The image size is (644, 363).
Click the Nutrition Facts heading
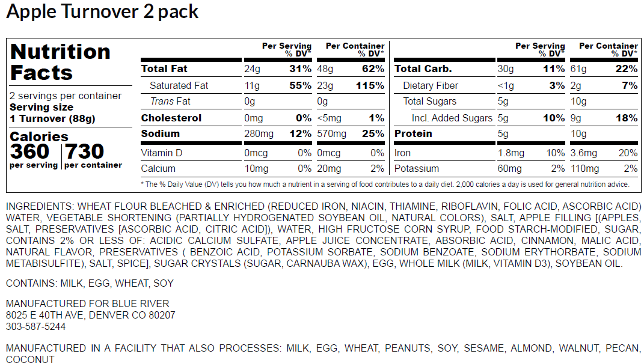pyautogui.click(x=60, y=62)
